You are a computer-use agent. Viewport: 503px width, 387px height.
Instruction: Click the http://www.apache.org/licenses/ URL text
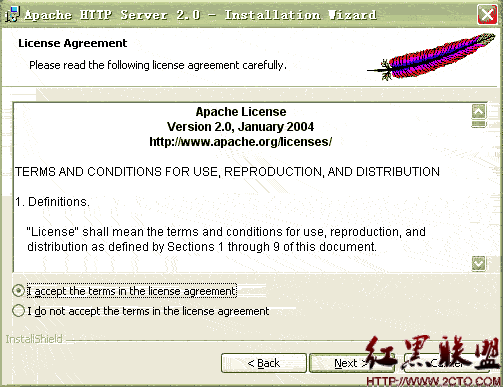coord(241,142)
